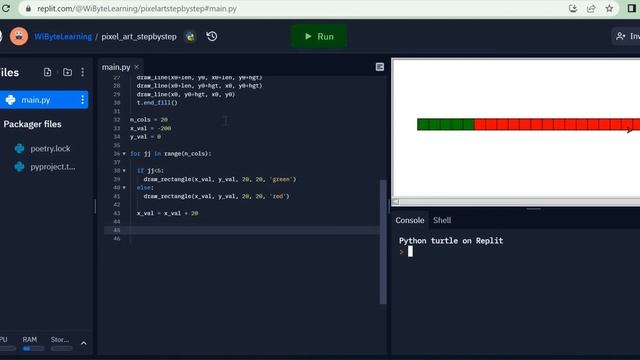640x360 pixels.
Task: Click the output pane horizontal scrollbar
Action: click(520, 202)
